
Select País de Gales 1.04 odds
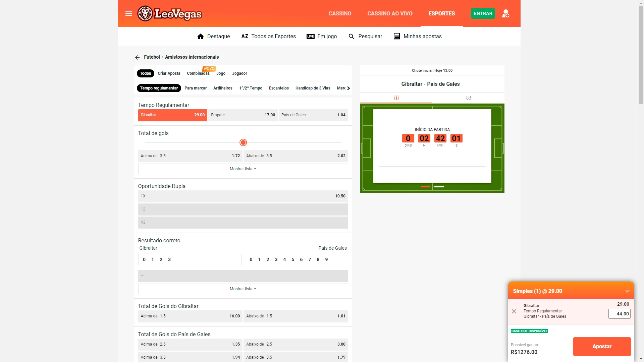pyautogui.click(x=313, y=115)
